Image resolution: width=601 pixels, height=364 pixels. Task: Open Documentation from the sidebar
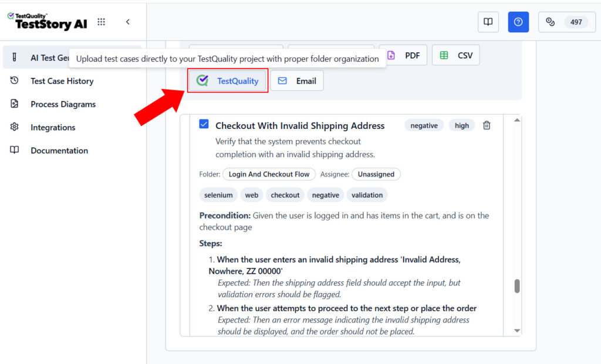[x=59, y=150]
